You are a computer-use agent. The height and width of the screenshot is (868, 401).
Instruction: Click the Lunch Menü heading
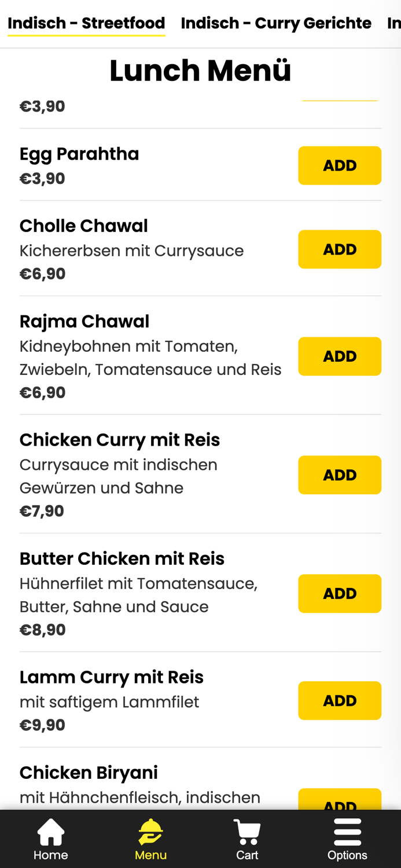201,71
